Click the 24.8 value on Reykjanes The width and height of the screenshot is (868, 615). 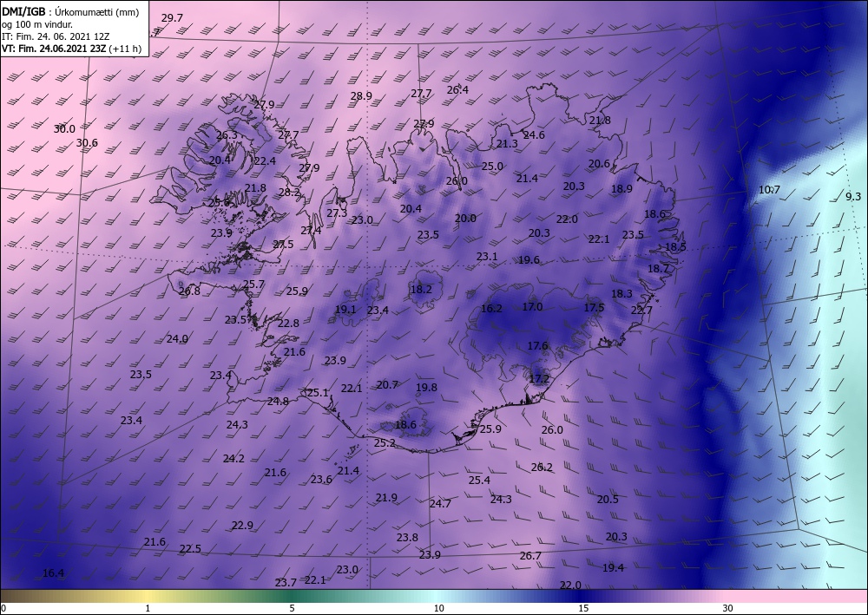278,402
